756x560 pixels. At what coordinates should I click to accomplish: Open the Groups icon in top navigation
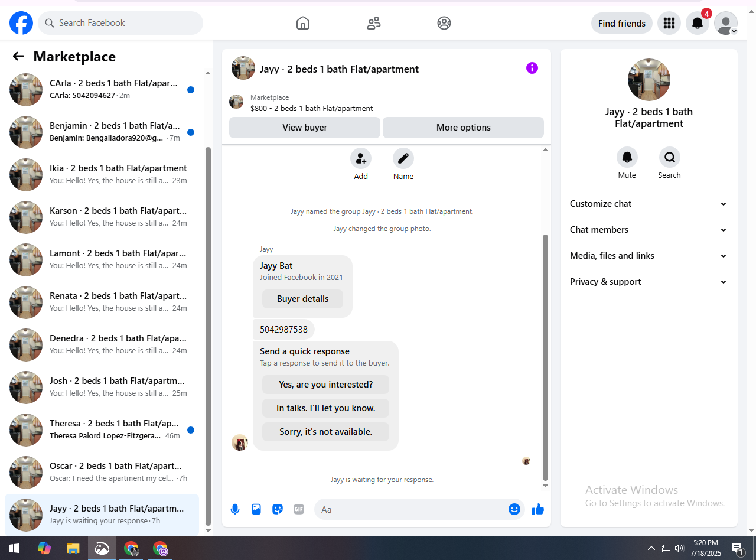tap(444, 23)
